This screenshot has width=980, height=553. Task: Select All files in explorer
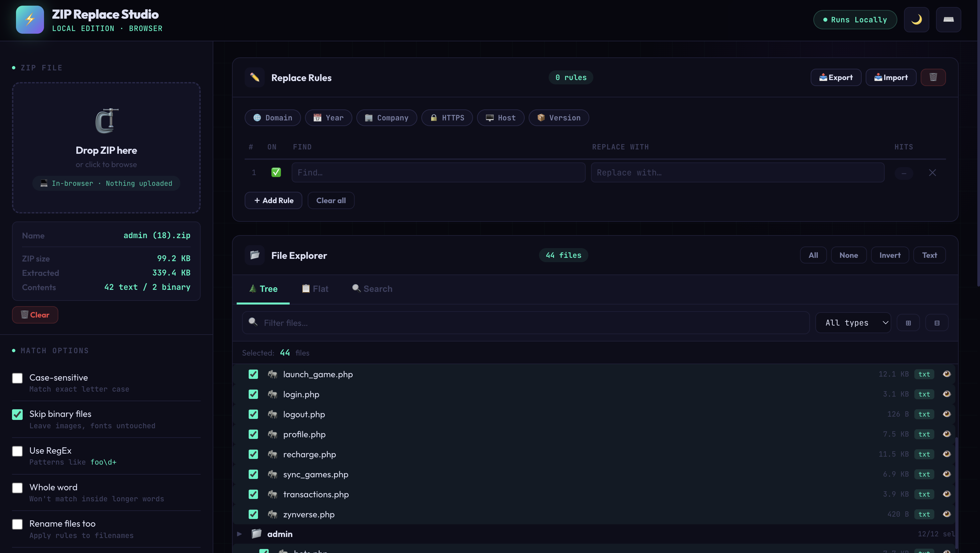click(813, 255)
